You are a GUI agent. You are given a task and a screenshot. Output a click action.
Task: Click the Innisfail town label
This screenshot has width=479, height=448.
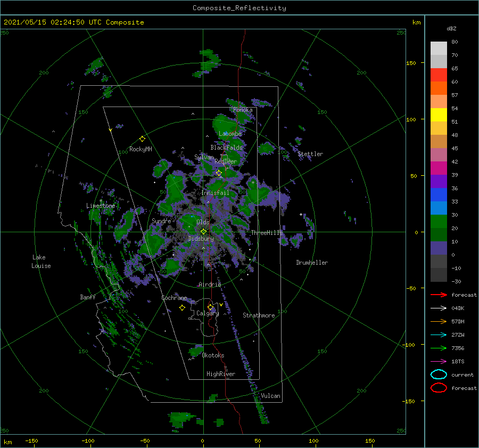[215, 193]
